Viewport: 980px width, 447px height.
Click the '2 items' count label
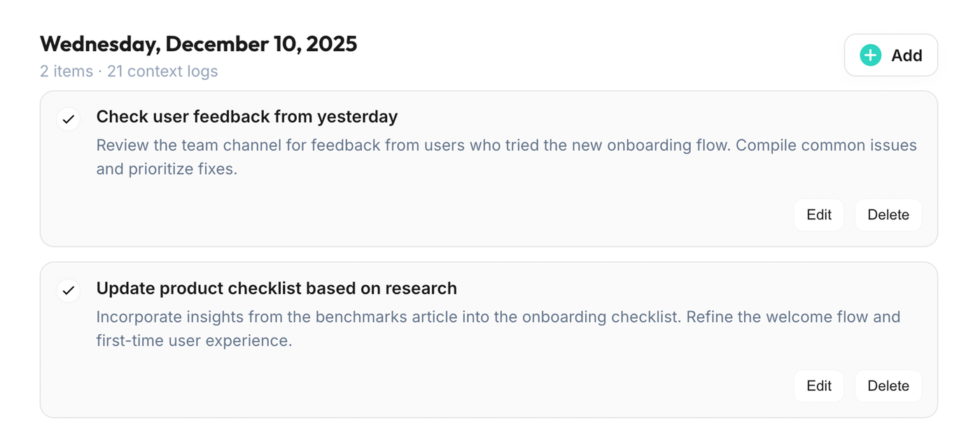coord(66,71)
